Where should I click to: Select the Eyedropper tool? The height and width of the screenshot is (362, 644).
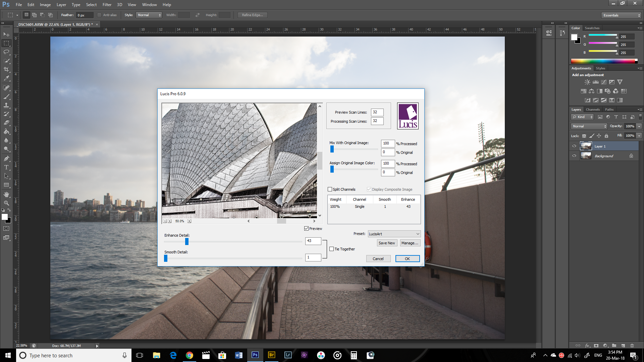point(6,78)
